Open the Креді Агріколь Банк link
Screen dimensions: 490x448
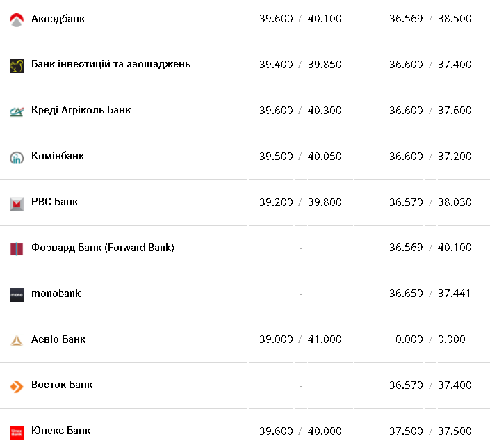click(81, 110)
